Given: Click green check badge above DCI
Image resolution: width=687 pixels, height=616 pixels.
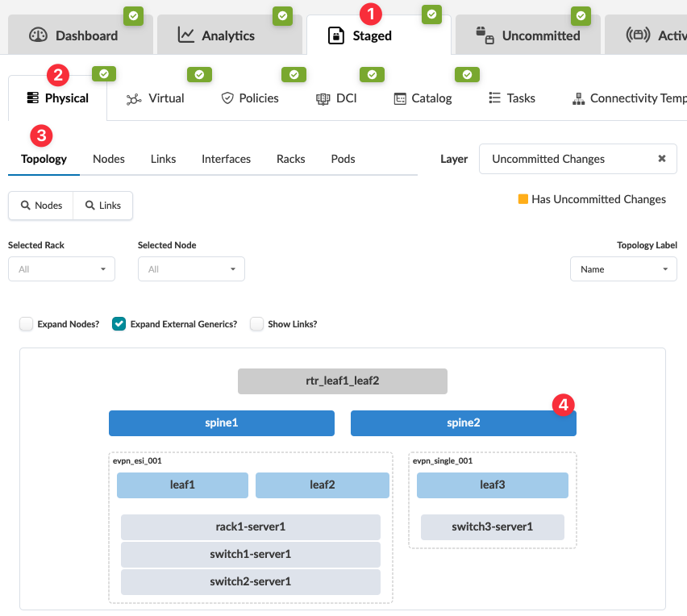Looking at the screenshot, I should tap(372, 75).
